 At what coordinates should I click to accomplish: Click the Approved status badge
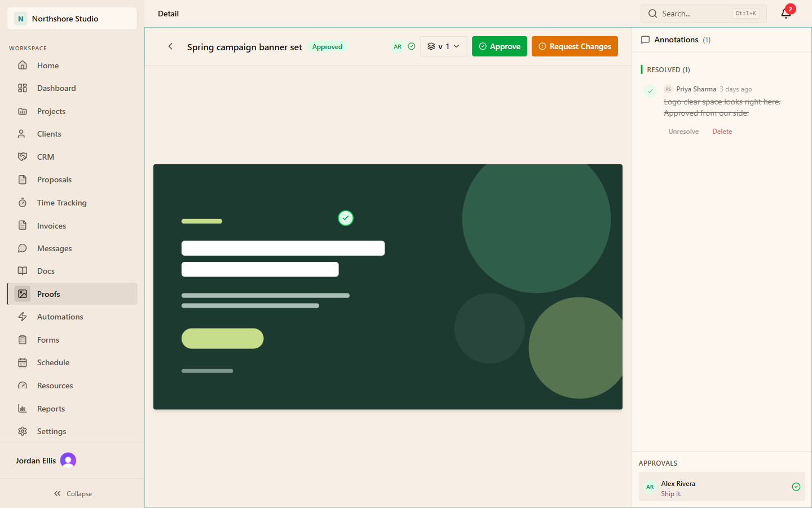[x=327, y=47]
